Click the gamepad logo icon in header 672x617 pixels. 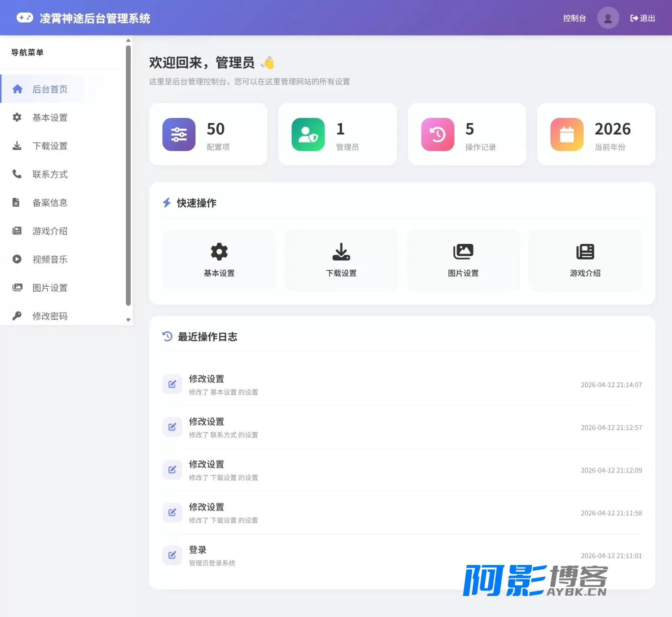click(25, 18)
